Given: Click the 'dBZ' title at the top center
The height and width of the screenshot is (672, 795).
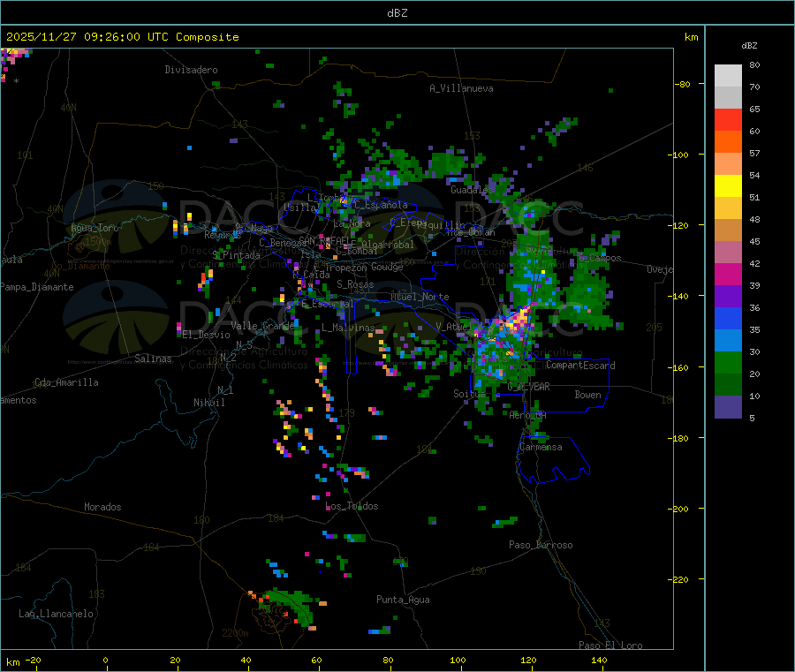Looking at the screenshot, I should tap(397, 13).
